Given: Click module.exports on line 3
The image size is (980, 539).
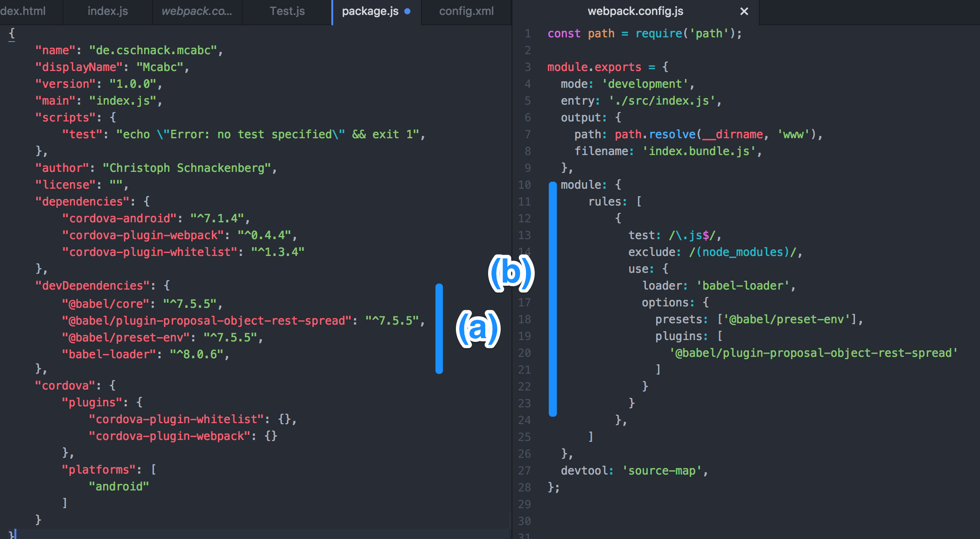Looking at the screenshot, I should (595, 67).
